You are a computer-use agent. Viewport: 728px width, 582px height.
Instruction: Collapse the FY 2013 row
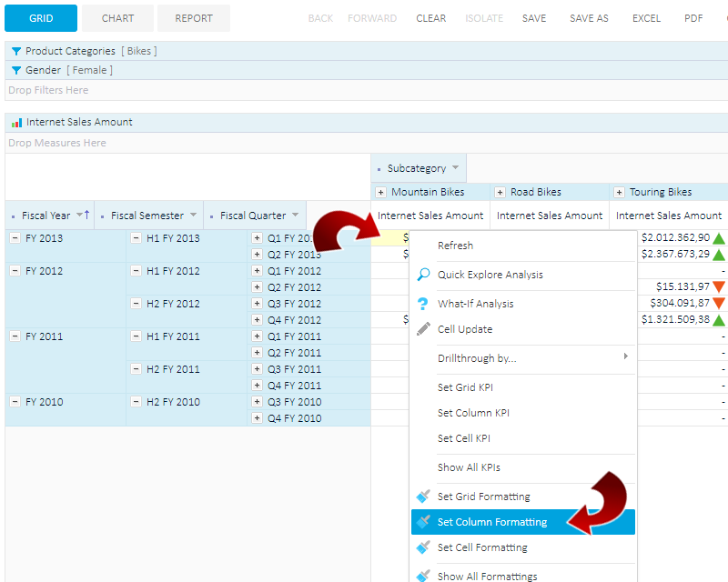coord(15,238)
